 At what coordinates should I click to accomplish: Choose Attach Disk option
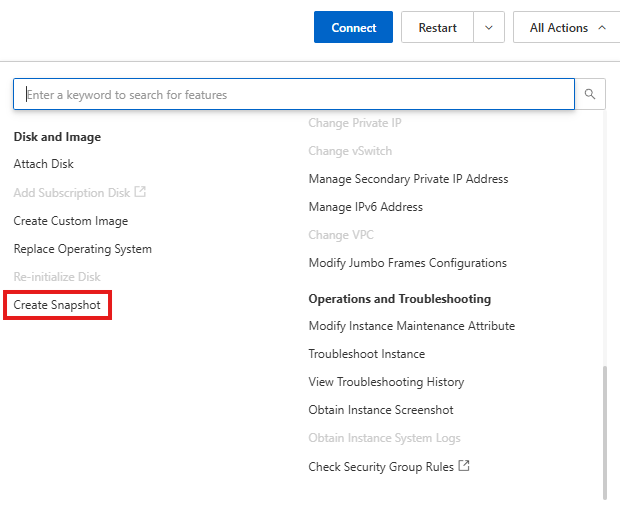coord(43,164)
